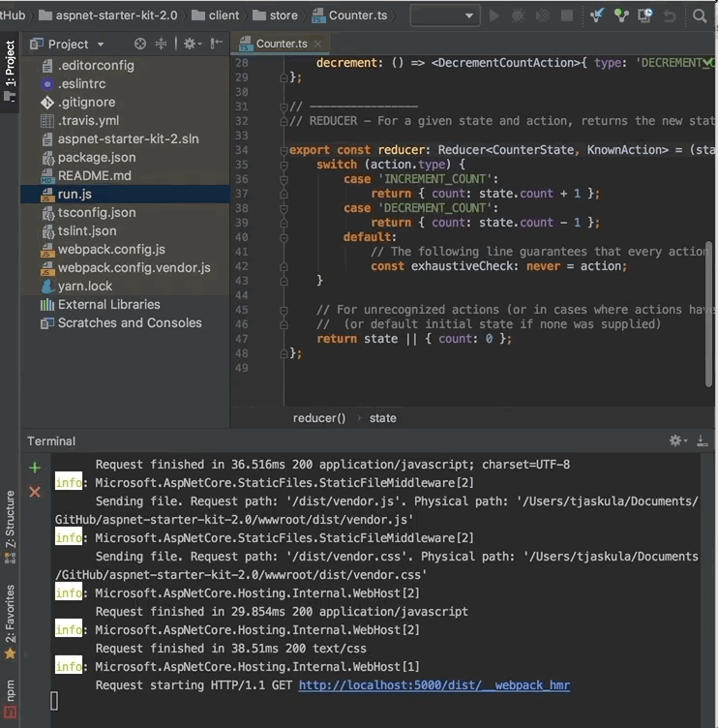Select webpack.config.js in project tree

(126, 250)
